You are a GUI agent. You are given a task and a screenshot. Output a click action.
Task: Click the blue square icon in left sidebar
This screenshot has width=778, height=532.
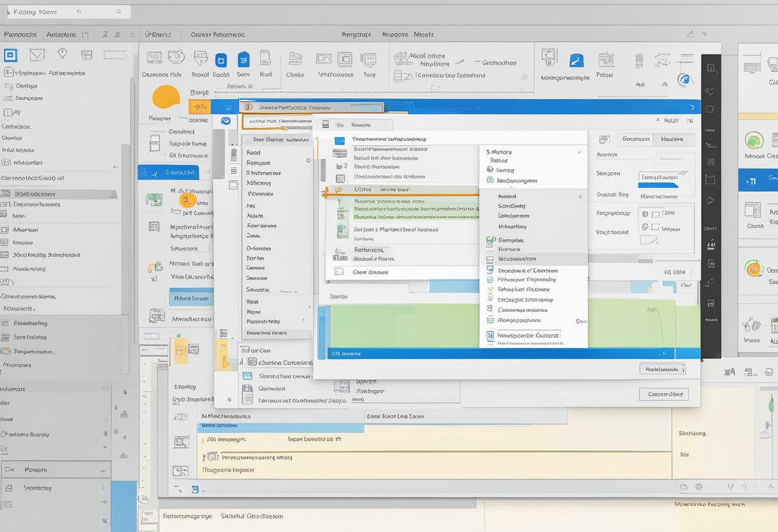11,55
